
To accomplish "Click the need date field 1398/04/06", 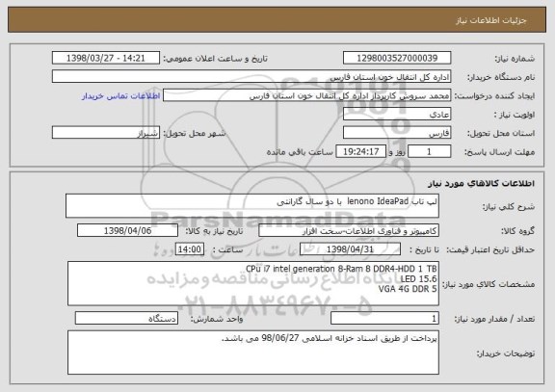I will [x=127, y=230].
